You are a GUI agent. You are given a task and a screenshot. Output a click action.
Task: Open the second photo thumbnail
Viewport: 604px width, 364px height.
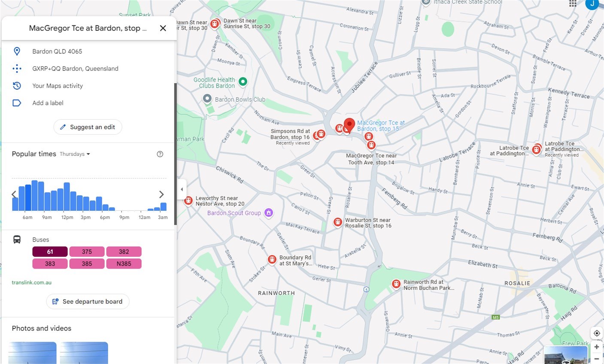coord(84,353)
